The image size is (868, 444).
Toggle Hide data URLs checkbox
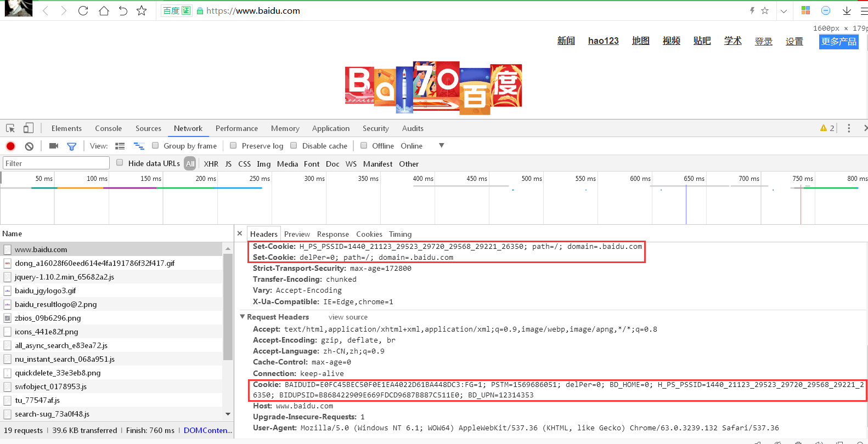[120, 162]
